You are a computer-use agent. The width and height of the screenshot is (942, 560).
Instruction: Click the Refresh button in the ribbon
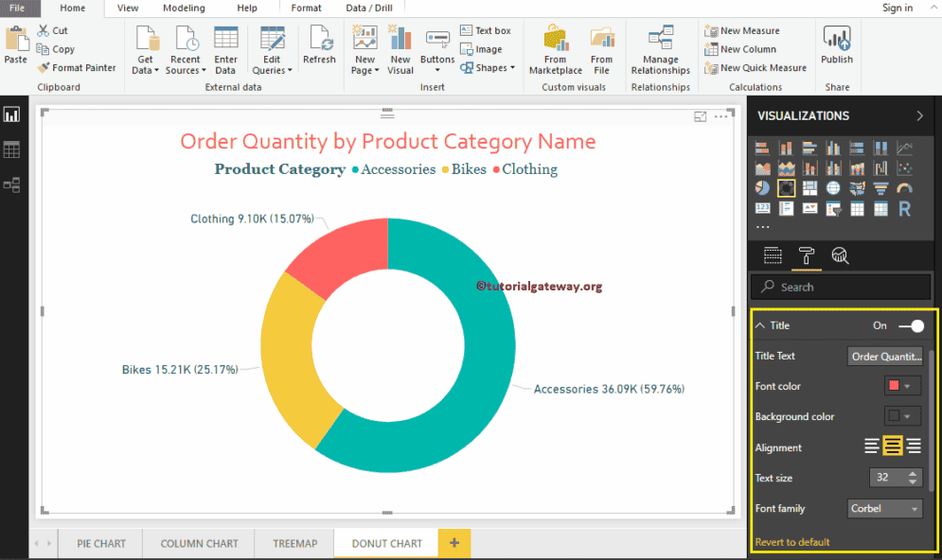coord(319,49)
